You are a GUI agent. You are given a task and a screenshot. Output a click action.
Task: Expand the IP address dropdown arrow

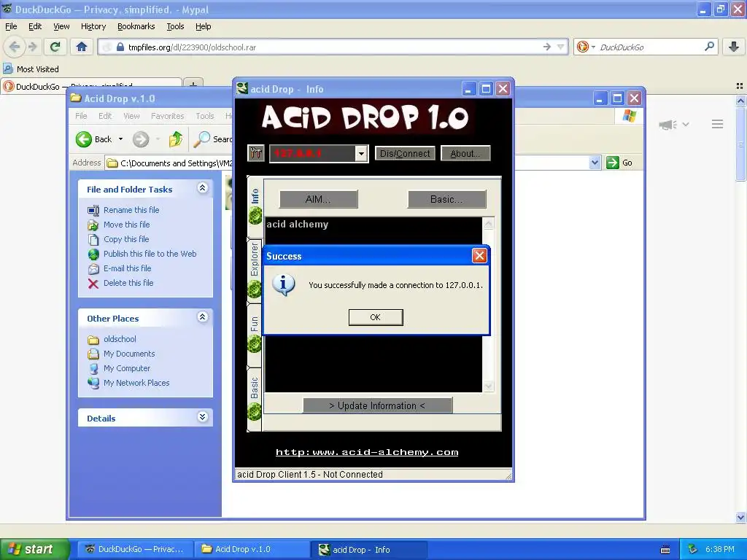(x=361, y=153)
